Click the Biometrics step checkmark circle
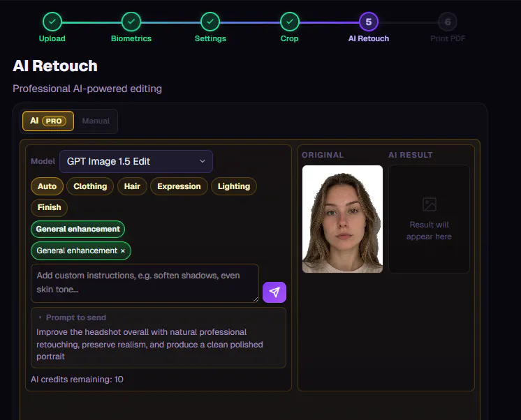The image size is (521, 420). click(131, 22)
